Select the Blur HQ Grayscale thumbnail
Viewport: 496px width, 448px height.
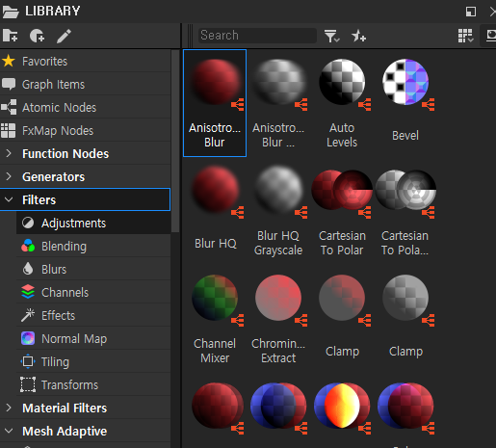(278, 190)
